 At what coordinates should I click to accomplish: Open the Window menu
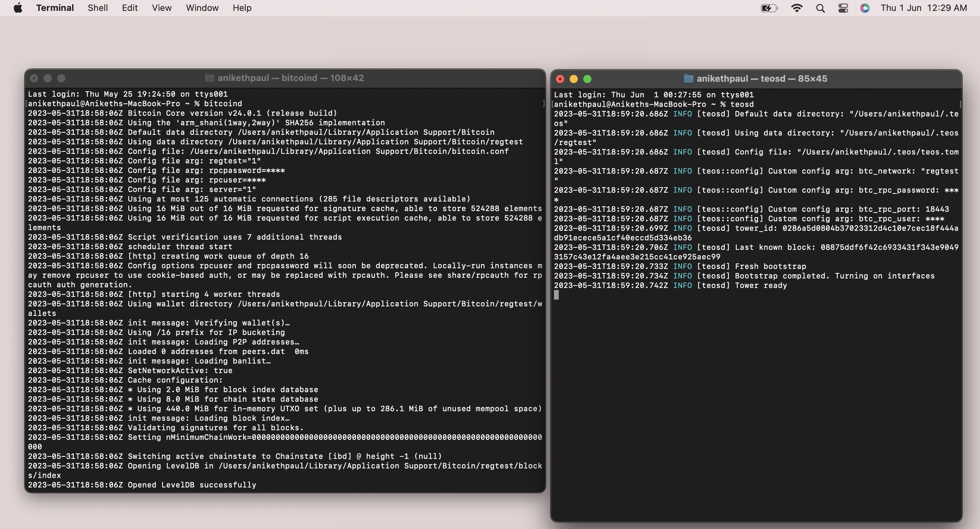click(202, 8)
